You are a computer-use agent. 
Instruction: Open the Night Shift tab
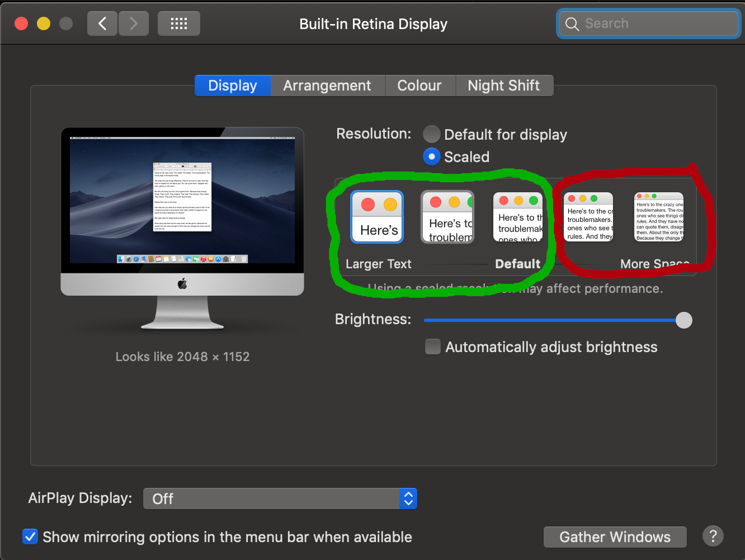[x=504, y=85]
